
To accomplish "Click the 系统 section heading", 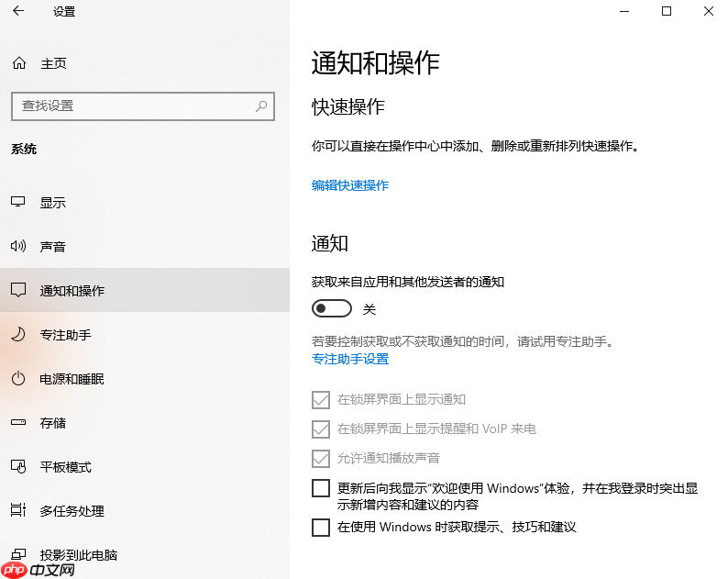I will [24, 149].
